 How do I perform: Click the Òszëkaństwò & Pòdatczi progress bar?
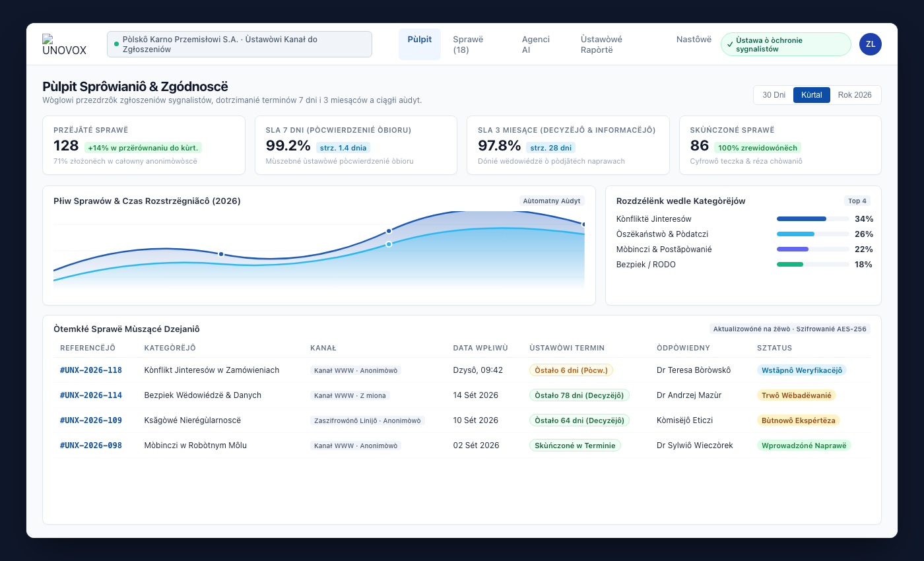(813, 234)
